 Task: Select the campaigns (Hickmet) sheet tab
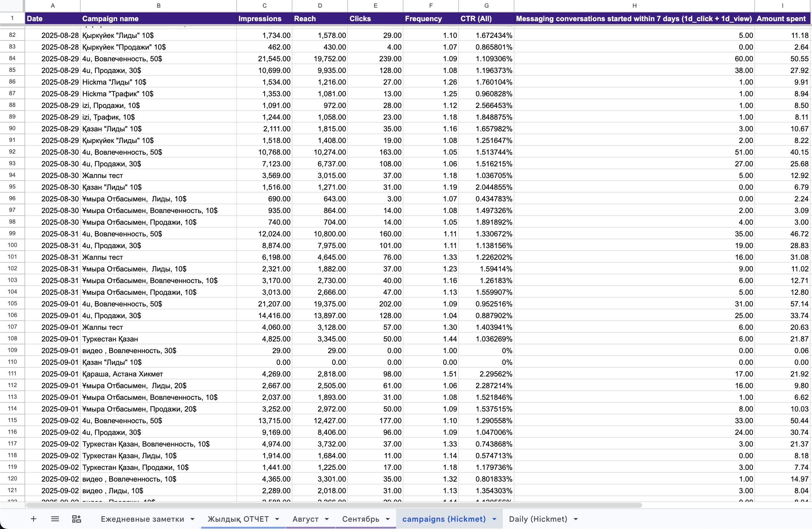coord(444,519)
